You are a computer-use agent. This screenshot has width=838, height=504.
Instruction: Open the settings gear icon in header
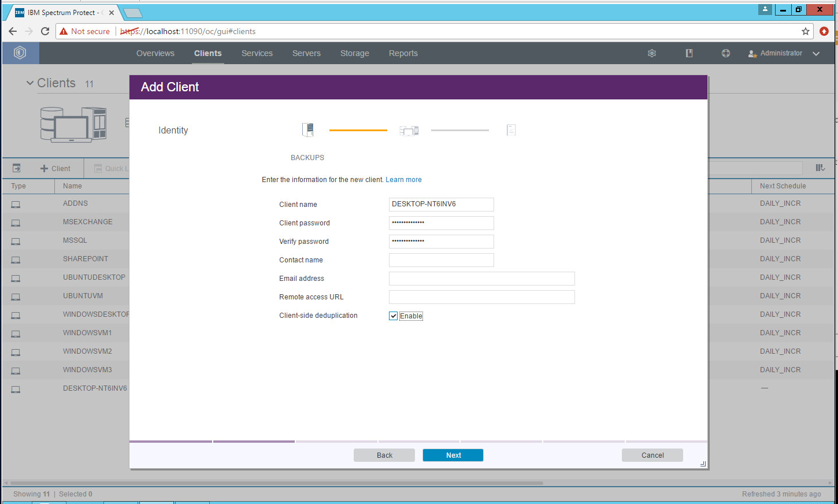click(652, 53)
